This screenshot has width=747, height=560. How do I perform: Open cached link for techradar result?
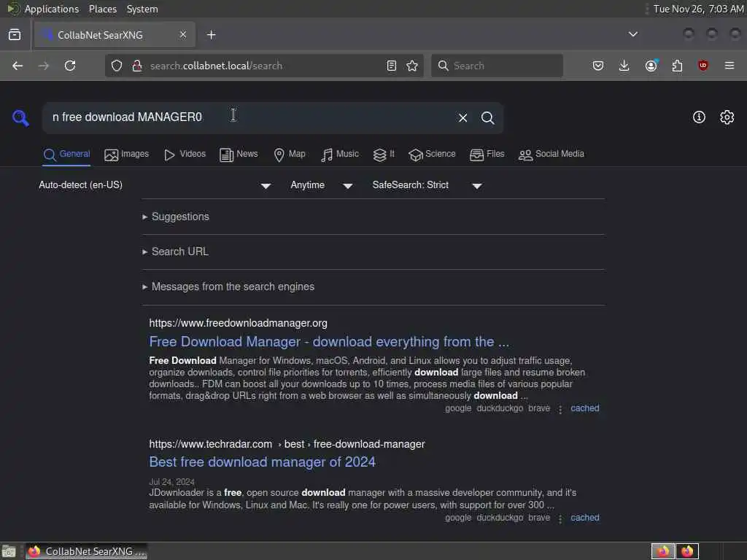(585, 518)
